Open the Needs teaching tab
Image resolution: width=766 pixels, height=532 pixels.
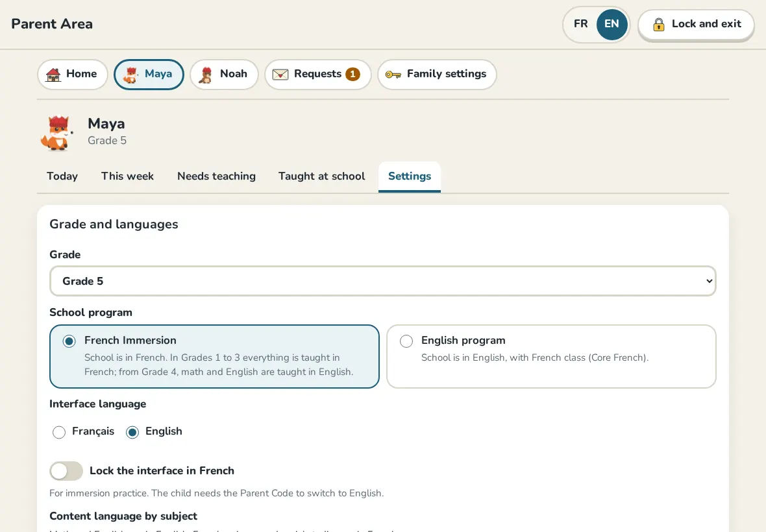216,176
